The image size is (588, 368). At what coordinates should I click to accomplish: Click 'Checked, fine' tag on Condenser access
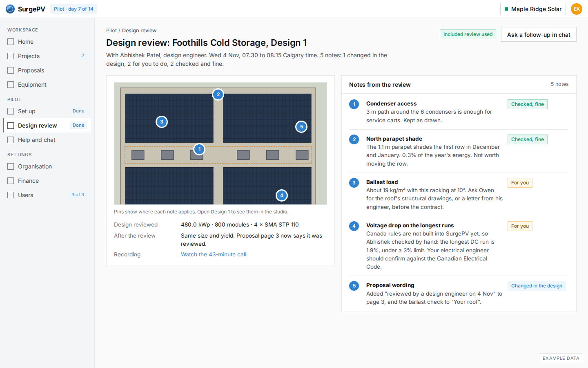(528, 104)
